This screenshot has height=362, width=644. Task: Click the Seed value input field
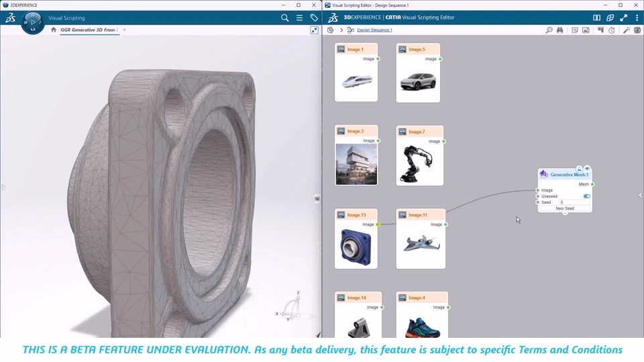(575, 202)
